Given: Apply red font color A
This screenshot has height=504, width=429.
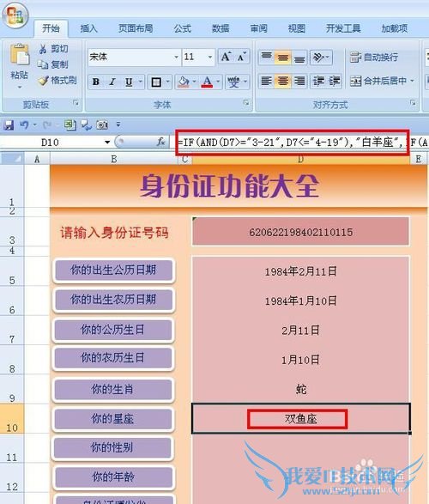Looking at the screenshot, I should coord(207,82).
